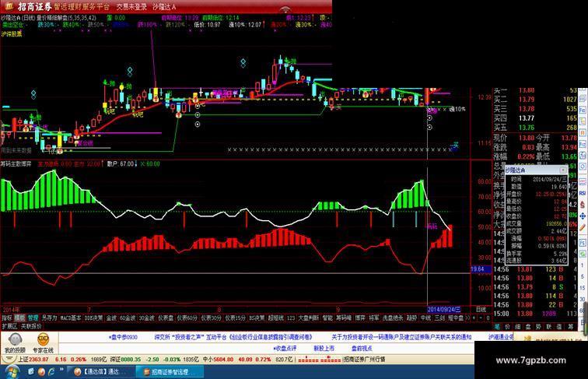
Task: Close the 沙隆达A data popup window
Action: [x=563, y=170]
